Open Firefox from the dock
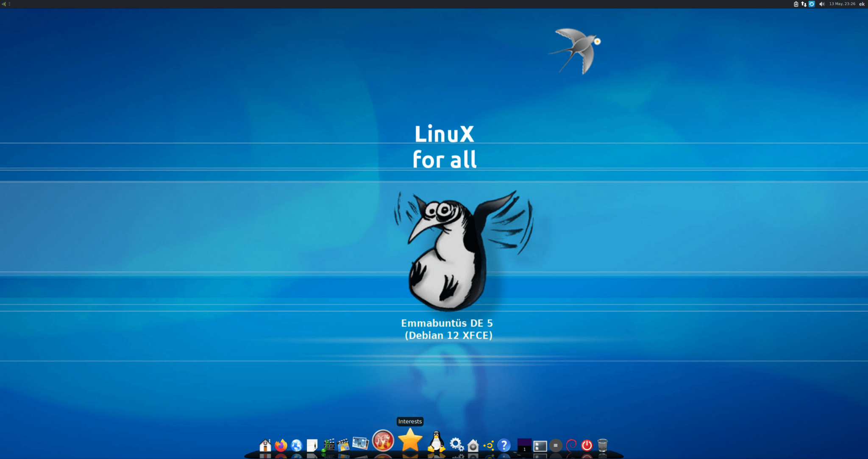The height and width of the screenshot is (459, 868). point(281,444)
